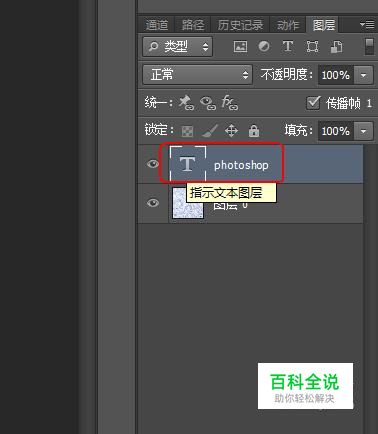Lock image pixels brush icon
378x434 pixels.
(x=210, y=131)
